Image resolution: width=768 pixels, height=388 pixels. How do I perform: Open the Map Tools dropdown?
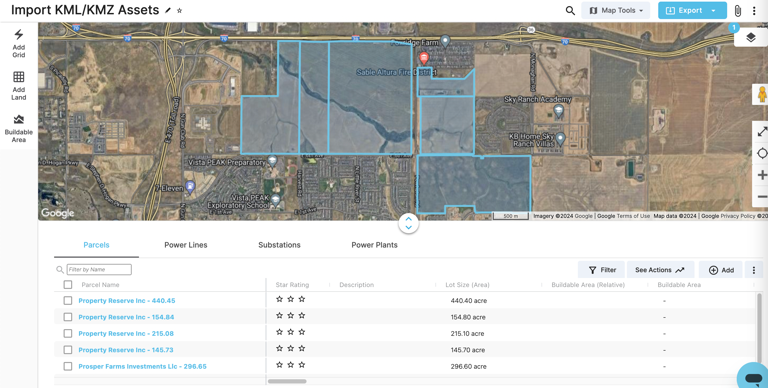point(616,10)
